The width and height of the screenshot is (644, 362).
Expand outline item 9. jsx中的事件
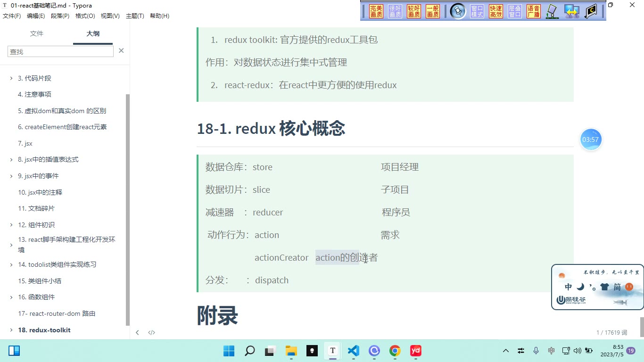pos(11,176)
